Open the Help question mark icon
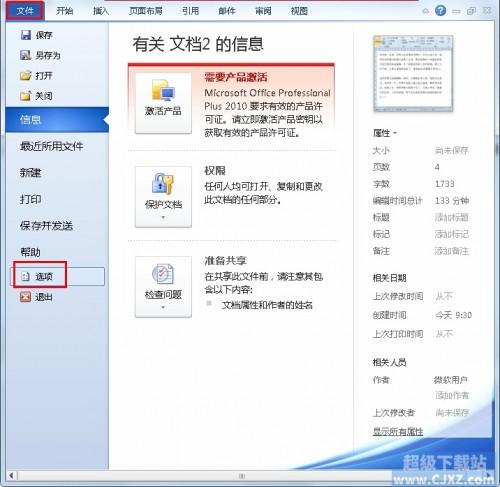 (x=440, y=11)
